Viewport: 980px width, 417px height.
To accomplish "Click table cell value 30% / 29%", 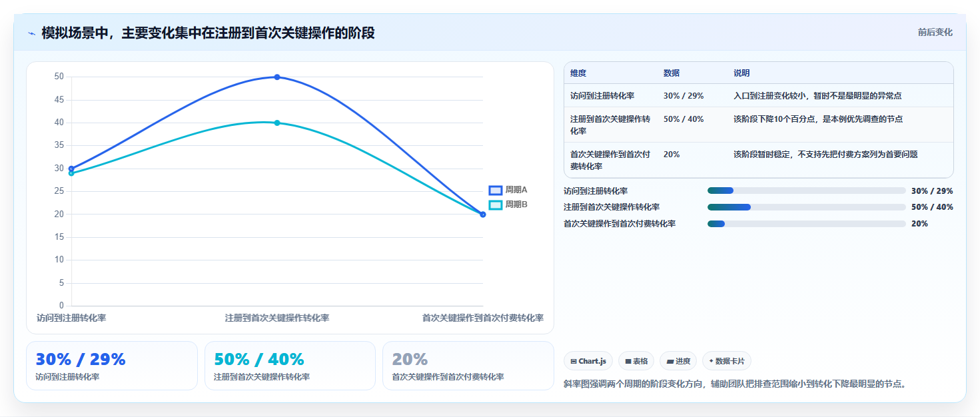I will (x=684, y=96).
